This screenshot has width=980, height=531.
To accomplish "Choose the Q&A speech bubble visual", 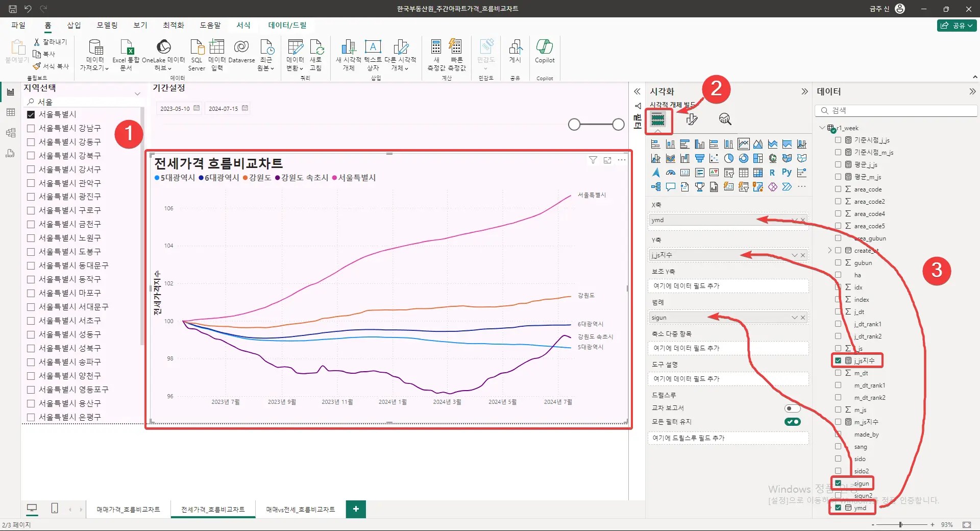I will click(671, 187).
